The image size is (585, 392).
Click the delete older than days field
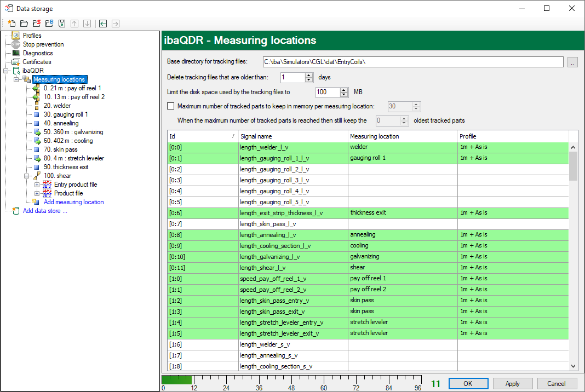[293, 77]
